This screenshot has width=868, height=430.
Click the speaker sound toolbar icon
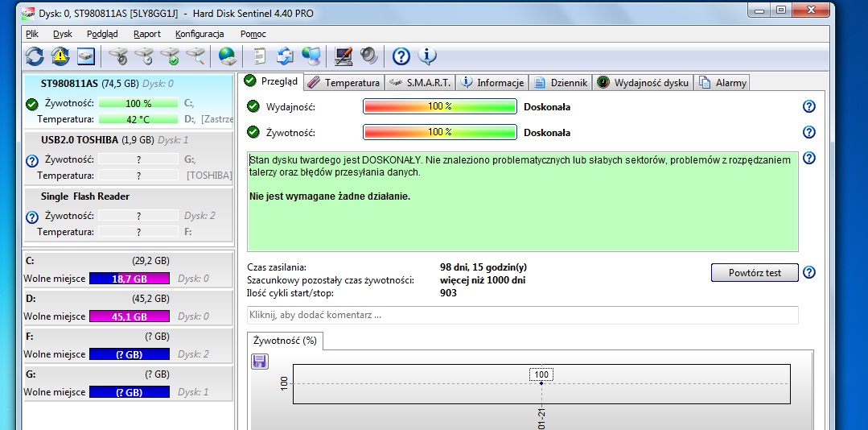[368, 56]
